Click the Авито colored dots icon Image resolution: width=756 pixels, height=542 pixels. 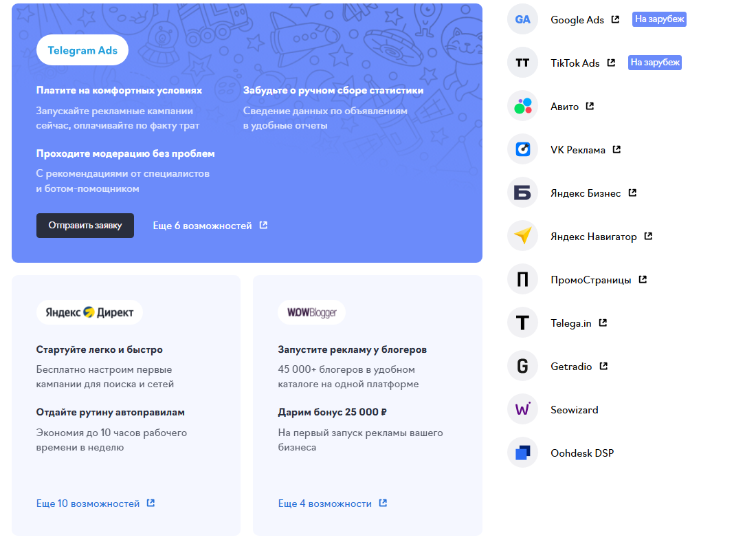(522, 106)
